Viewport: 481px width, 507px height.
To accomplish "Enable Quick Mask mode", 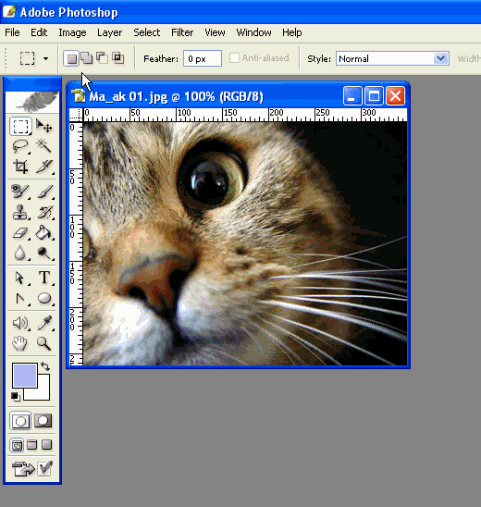I will [x=43, y=421].
